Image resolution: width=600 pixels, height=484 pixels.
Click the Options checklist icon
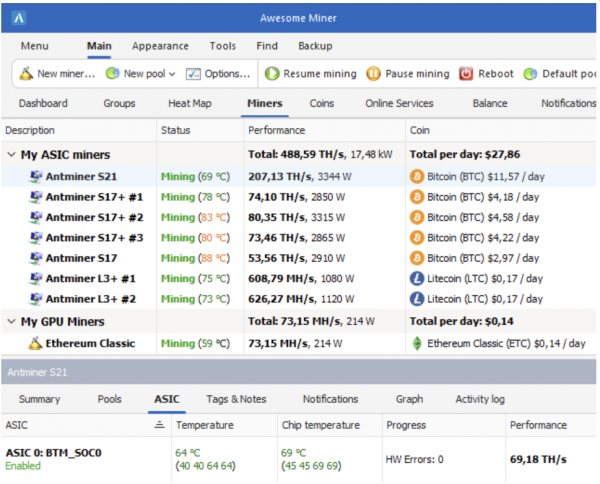pyautogui.click(x=194, y=74)
